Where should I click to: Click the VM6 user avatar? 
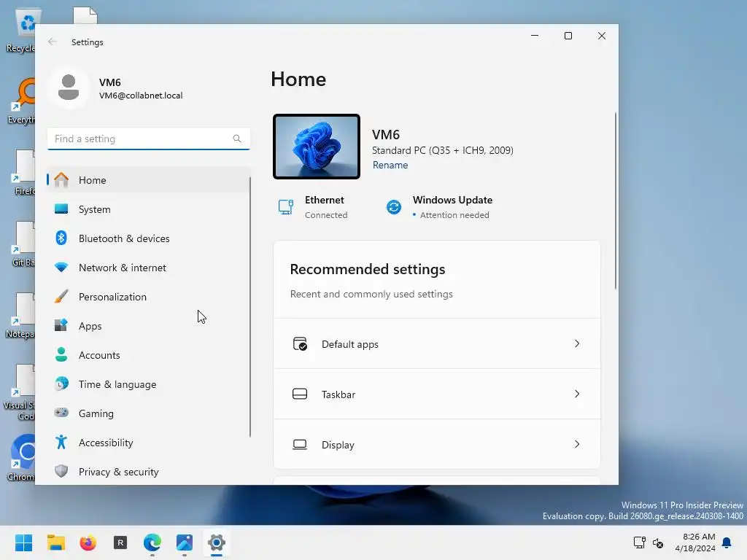[69, 87]
